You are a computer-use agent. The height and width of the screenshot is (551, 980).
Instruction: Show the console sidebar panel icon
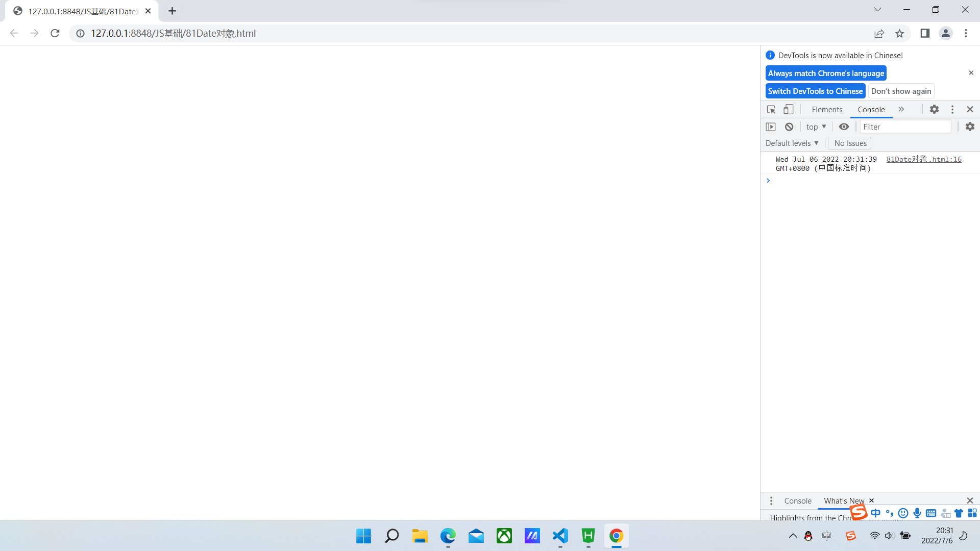[x=771, y=127]
